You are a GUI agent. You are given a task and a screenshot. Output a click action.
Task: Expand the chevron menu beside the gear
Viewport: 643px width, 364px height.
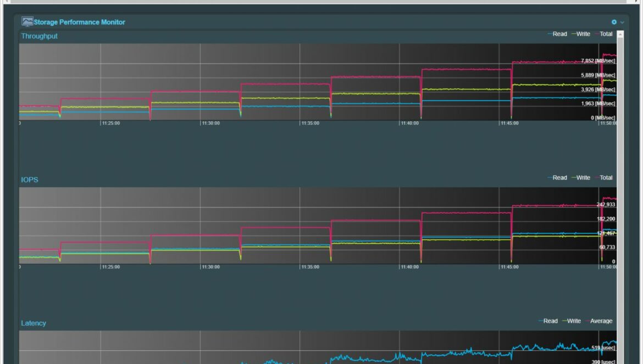coord(622,23)
